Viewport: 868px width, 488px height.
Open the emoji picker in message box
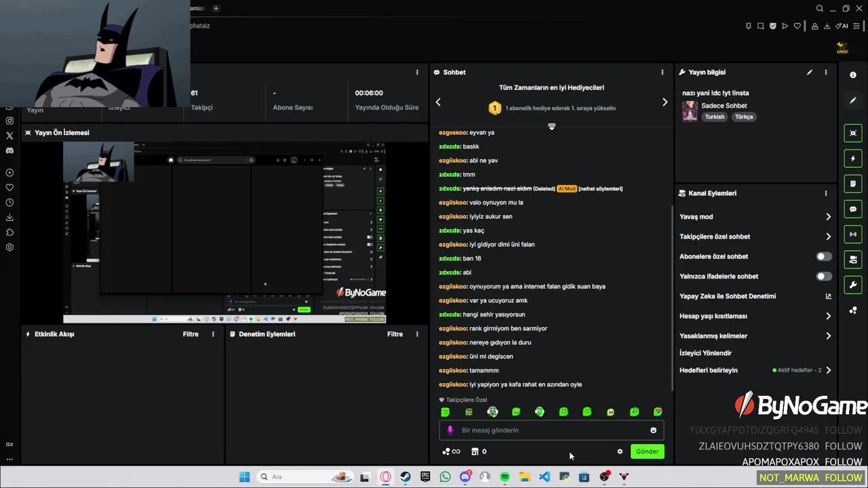coord(653,430)
